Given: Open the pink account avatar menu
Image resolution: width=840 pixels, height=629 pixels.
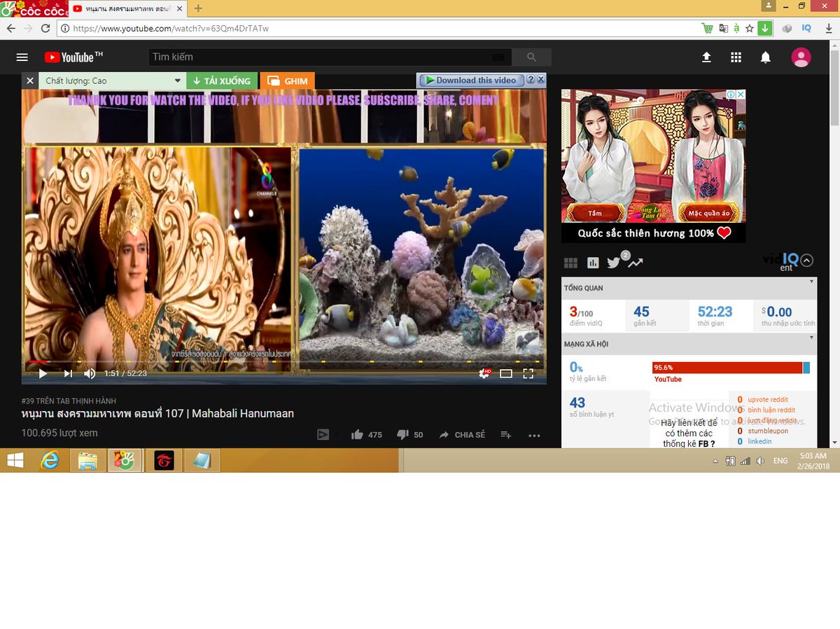Looking at the screenshot, I should coord(801,57).
